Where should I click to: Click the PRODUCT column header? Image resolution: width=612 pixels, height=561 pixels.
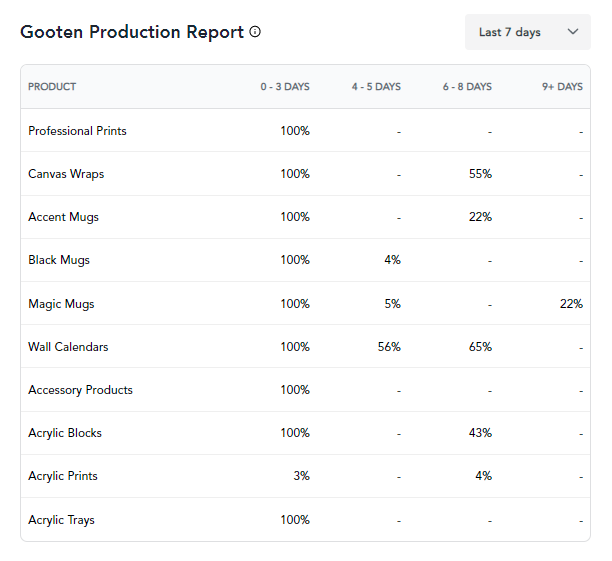point(52,87)
